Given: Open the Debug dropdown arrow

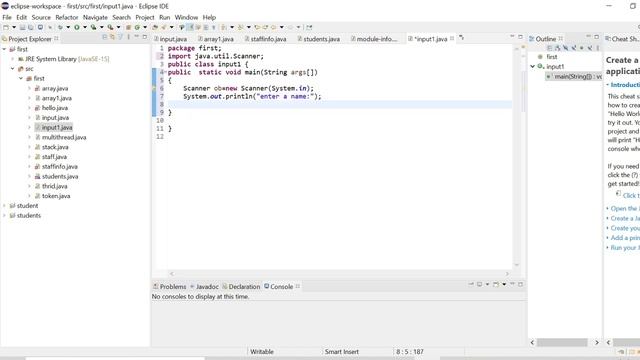Looking at the screenshot, I should (x=68, y=27).
